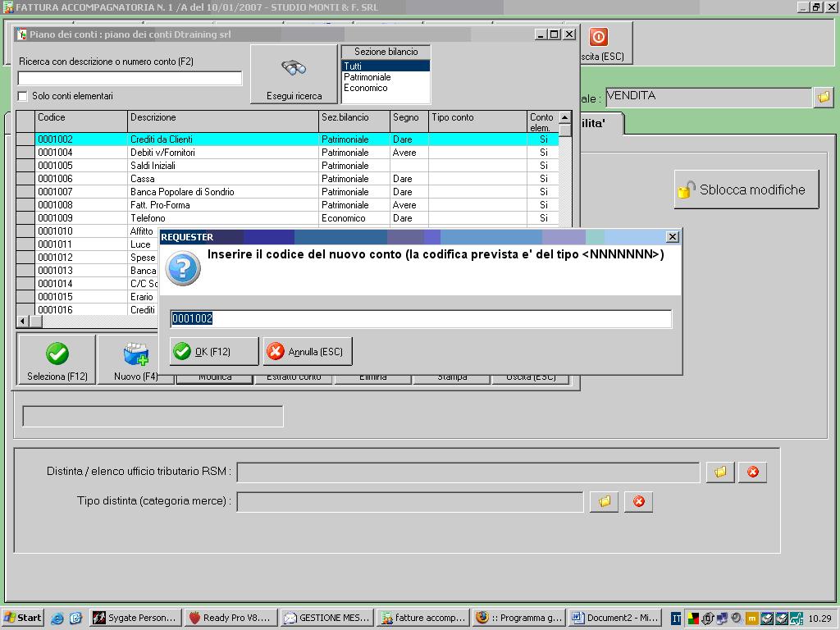Click the Segno column header
Image resolution: width=840 pixels, height=630 pixels.
pos(409,121)
